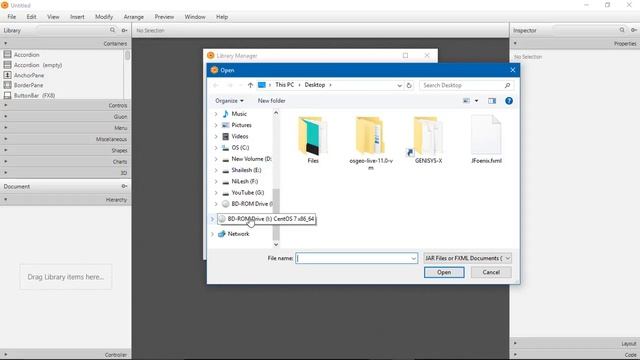Expand the Network tree node
The image size is (640, 360).
[x=212, y=234]
